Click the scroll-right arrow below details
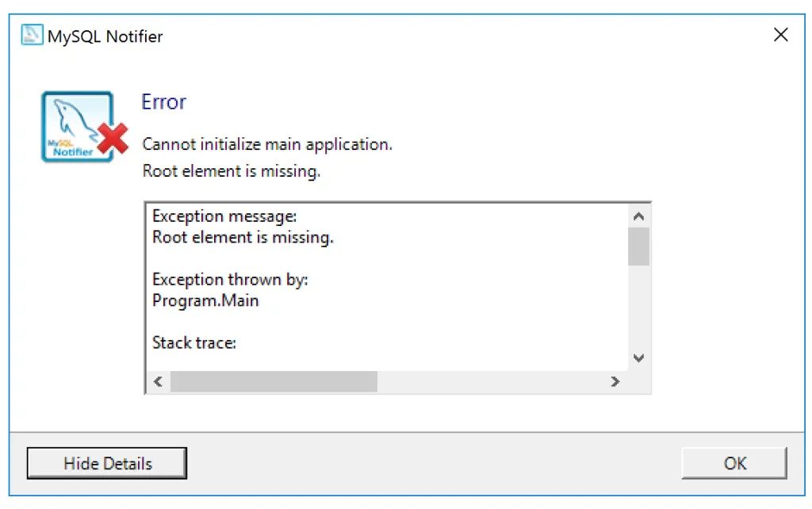The height and width of the screenshot is (509, 812). pyautogui.click(x=615, y=382)
